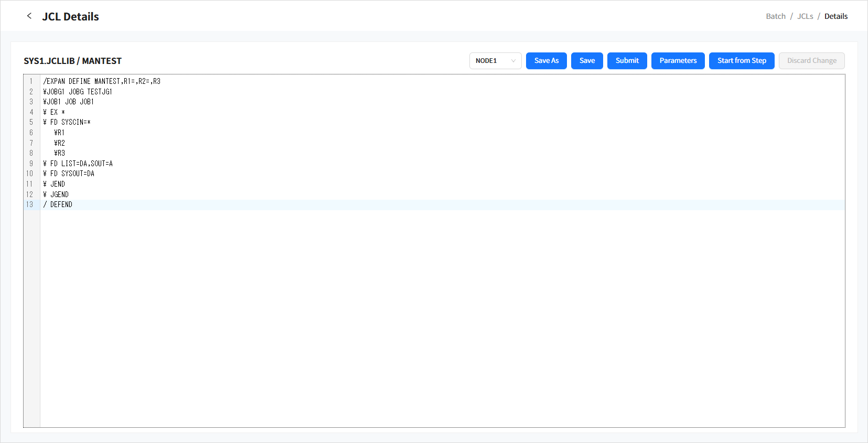Click the back arrow beside JCL Details
Image resolution: width=868 pixels, height=443 pixels.
click(29, 16)
